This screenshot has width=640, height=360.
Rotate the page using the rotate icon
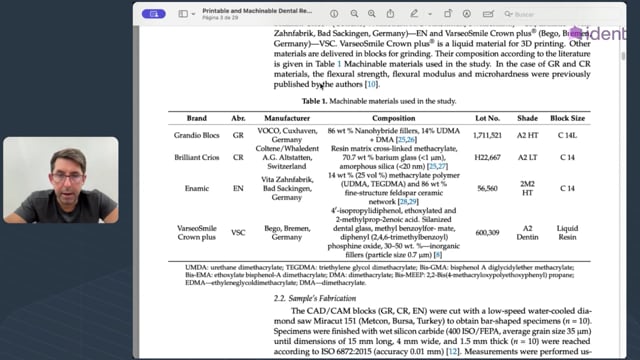(x=448, y=14)
